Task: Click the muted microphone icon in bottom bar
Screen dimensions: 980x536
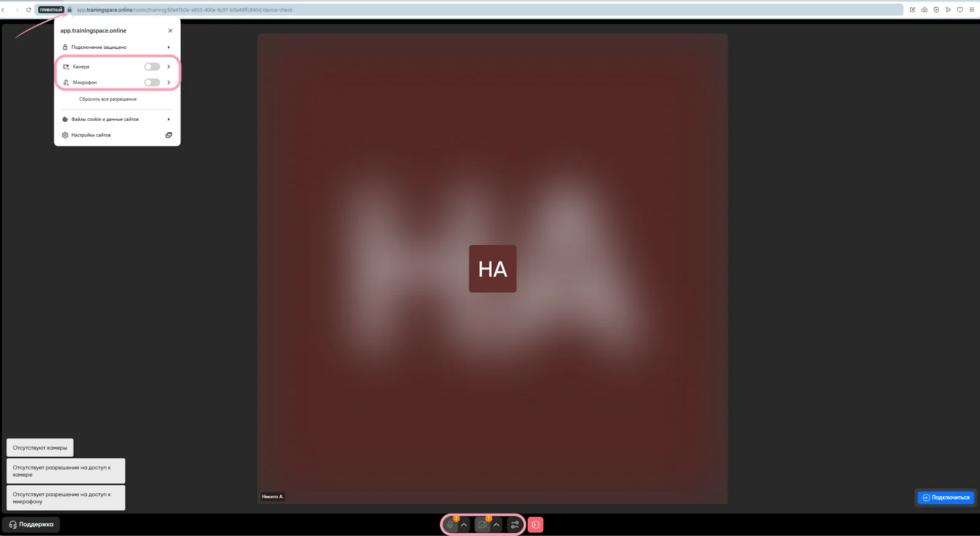Action: (450, 525)
